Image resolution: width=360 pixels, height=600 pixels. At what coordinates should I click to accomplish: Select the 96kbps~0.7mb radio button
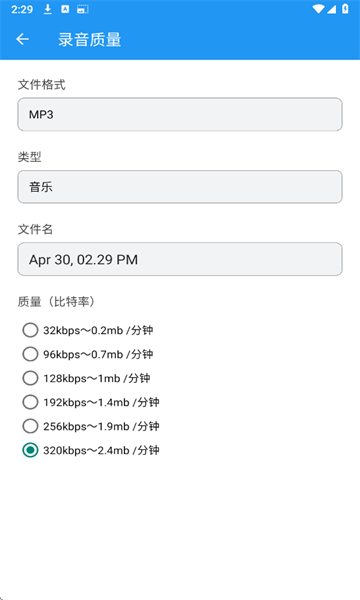[x=30, y=354]
